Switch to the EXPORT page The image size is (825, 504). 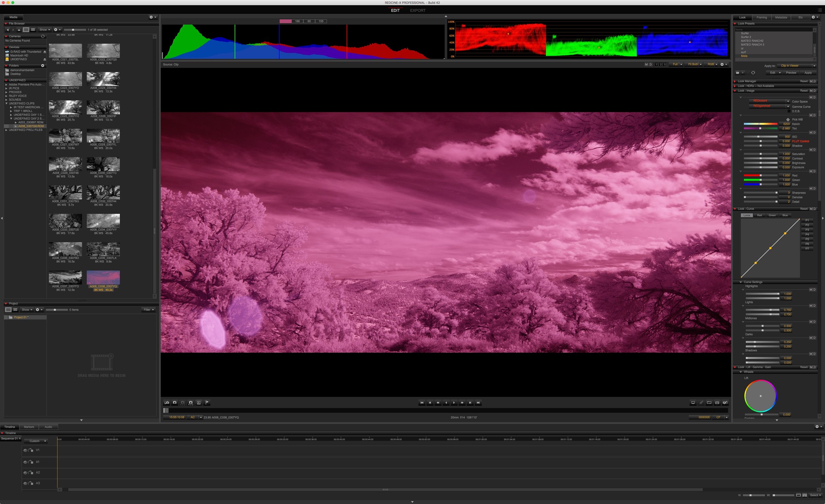pos(417,10)
